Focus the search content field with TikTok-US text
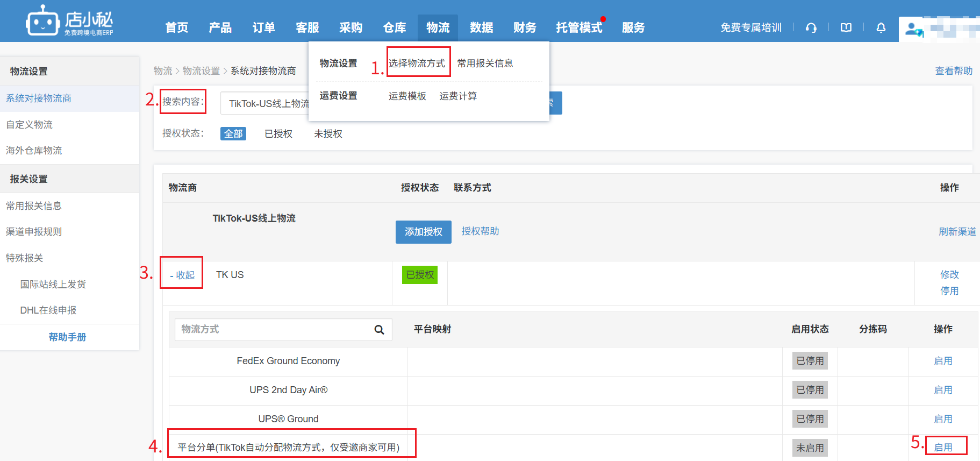980x461 pixels. pyautogui.click(x=266, y=103)
